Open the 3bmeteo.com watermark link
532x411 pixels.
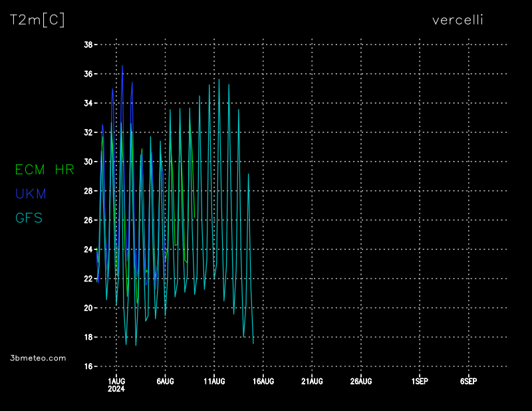point(39,358)
